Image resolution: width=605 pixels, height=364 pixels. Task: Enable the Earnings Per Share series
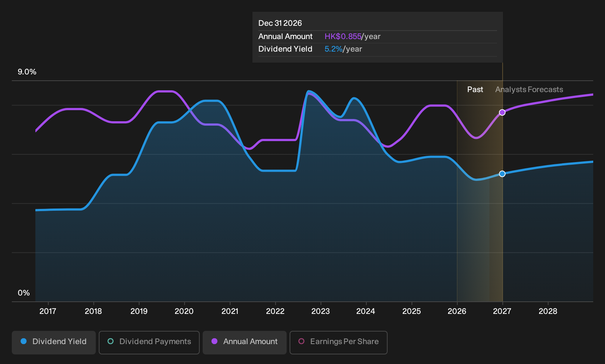339,342
